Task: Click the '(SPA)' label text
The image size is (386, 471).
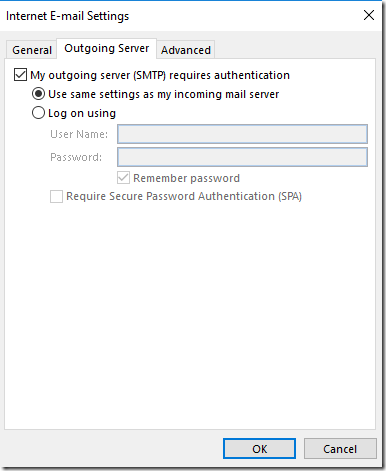Action: (290, 196)
